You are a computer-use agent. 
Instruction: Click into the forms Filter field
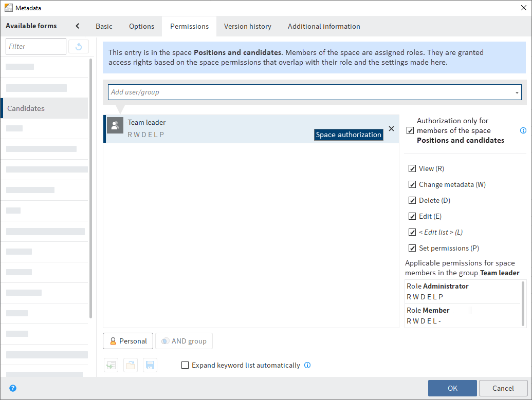point(36,46)
